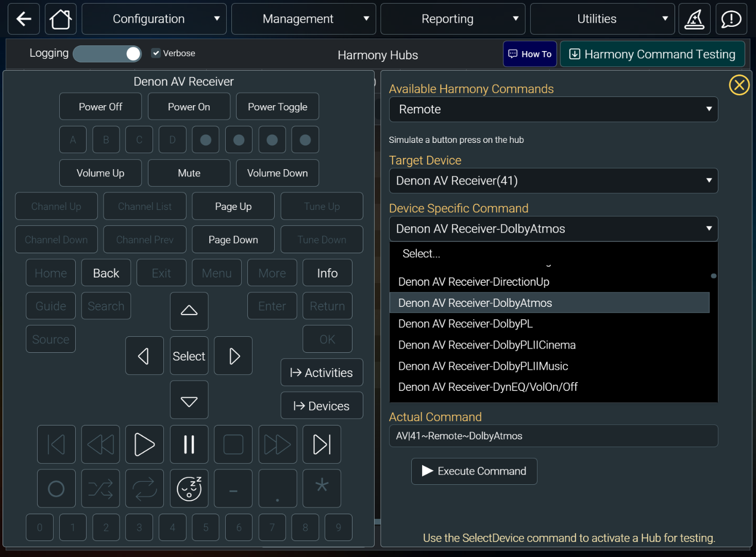Click the Execute Command button
756x557 pixels.
click(x=474, y=471)
